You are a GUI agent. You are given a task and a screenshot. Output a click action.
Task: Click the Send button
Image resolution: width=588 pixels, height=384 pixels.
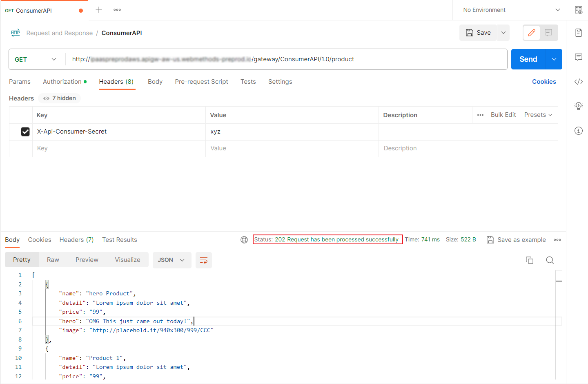528,59
